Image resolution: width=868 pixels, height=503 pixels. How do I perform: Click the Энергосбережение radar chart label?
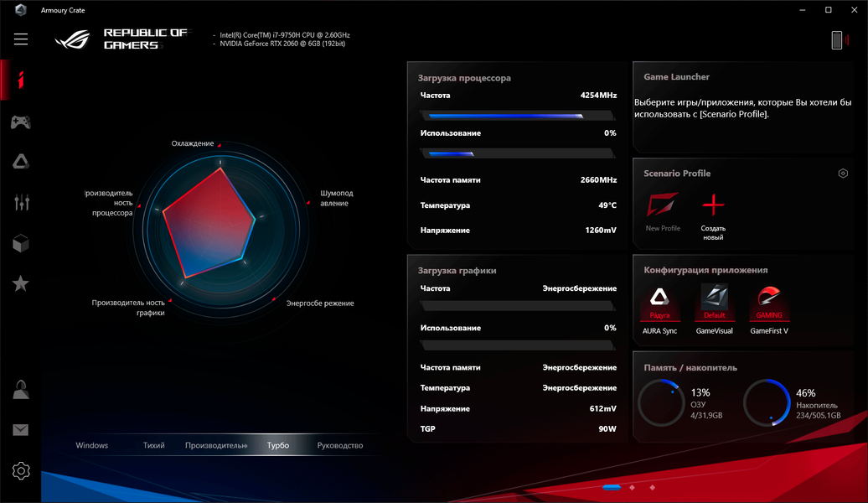click(x=320, y=303)
